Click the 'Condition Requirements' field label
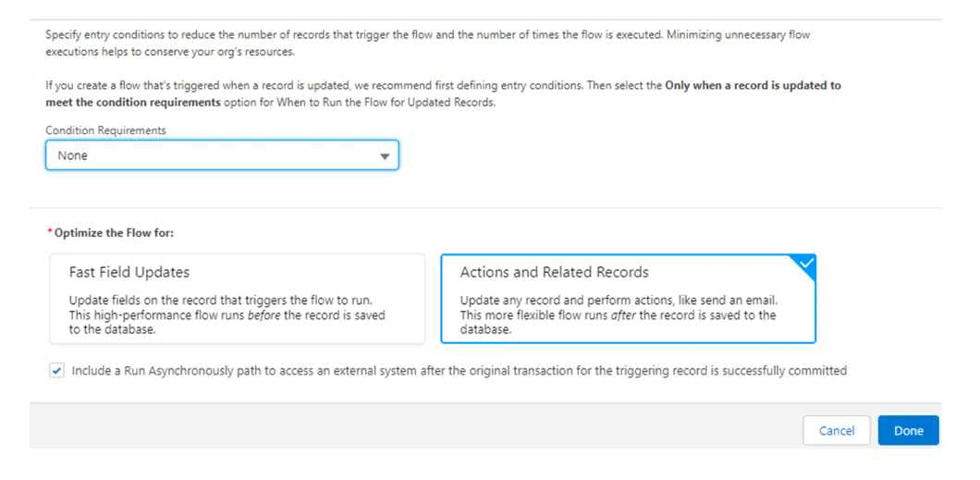 coord(105,130)
